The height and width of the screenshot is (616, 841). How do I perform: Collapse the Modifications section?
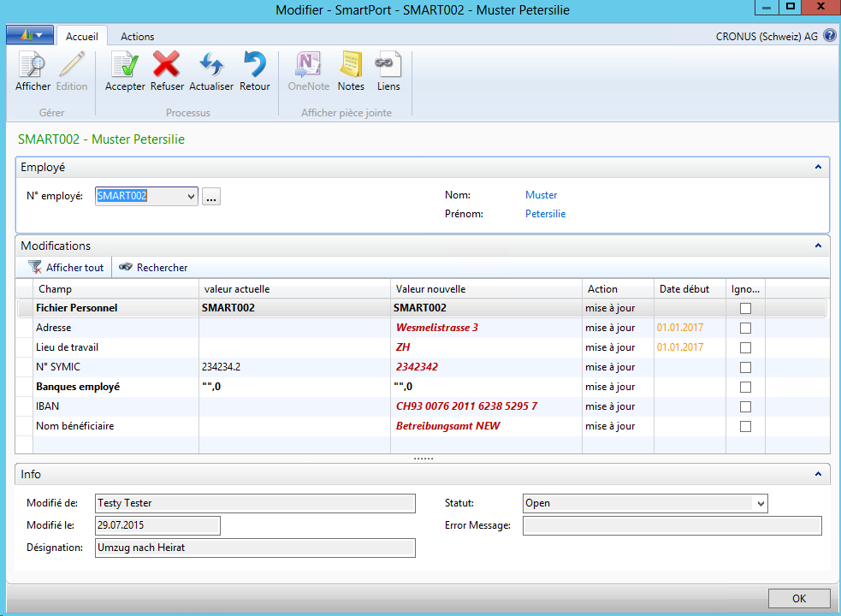819,246
